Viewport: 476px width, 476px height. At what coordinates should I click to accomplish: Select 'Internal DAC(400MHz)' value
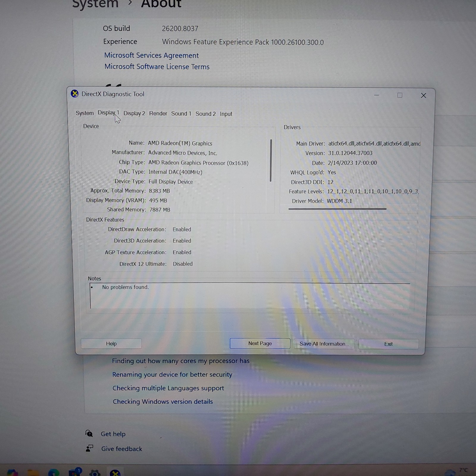click(x=175, y=172)
